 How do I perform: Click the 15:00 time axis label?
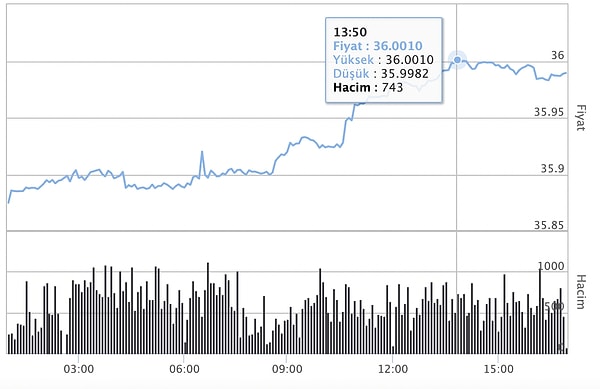(x=498, y=369)
